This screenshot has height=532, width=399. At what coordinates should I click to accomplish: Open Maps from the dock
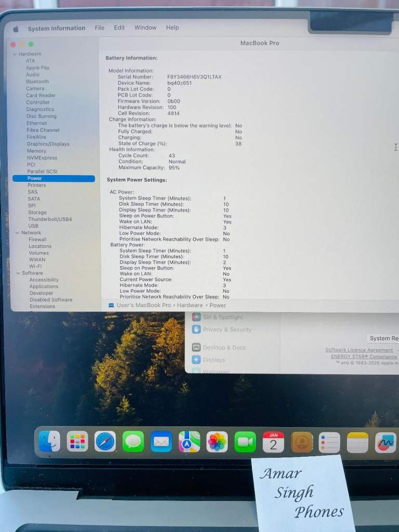189,442
